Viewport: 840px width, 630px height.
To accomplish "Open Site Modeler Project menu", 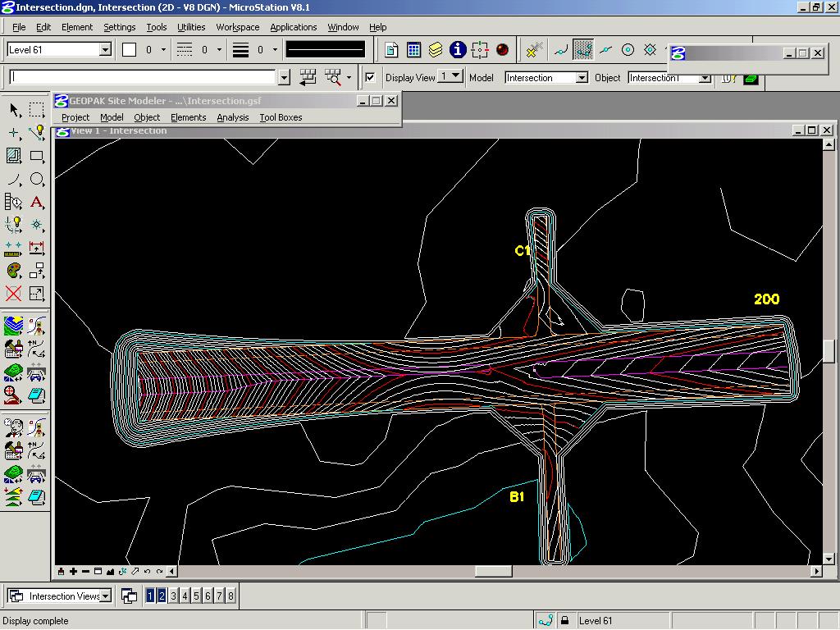I will 75,117.
